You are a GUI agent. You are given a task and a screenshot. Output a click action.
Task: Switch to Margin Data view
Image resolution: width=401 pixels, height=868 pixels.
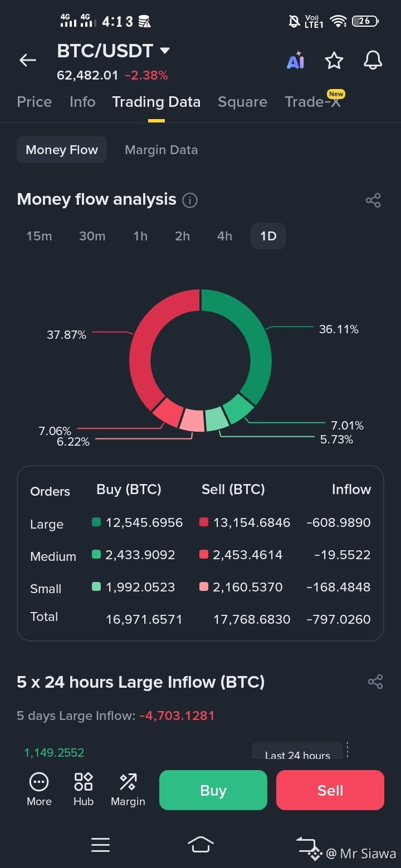[161, 150]
